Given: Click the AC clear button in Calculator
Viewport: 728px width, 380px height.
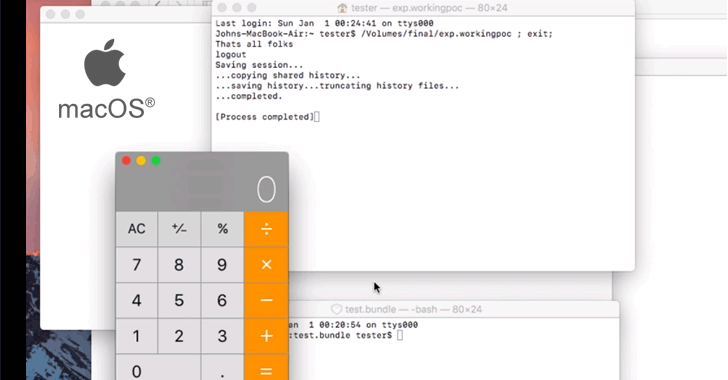Looking at the screenshot, I should coord(136,229).
